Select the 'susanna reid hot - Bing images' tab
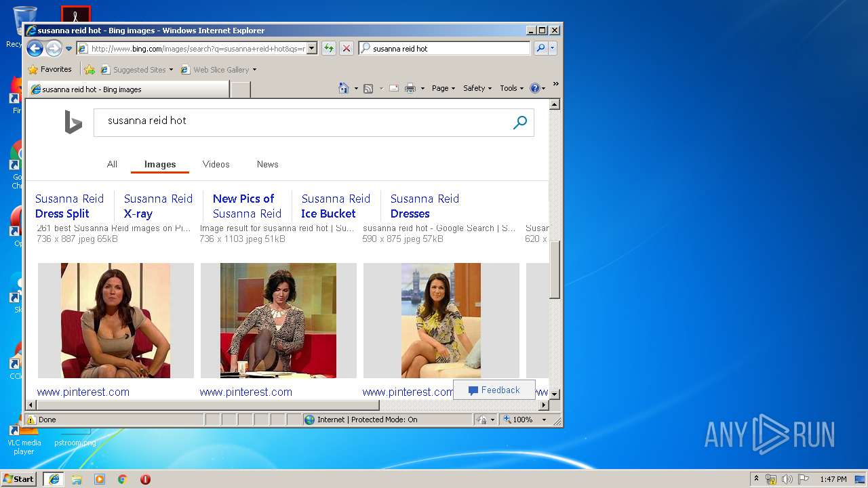 click(x=129, y=89)
